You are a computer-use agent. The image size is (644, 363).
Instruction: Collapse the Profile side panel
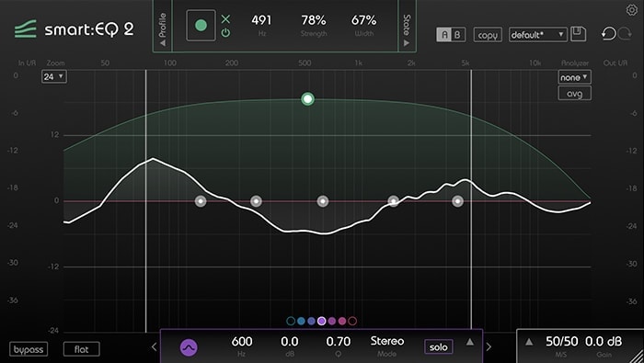point(163,28)
